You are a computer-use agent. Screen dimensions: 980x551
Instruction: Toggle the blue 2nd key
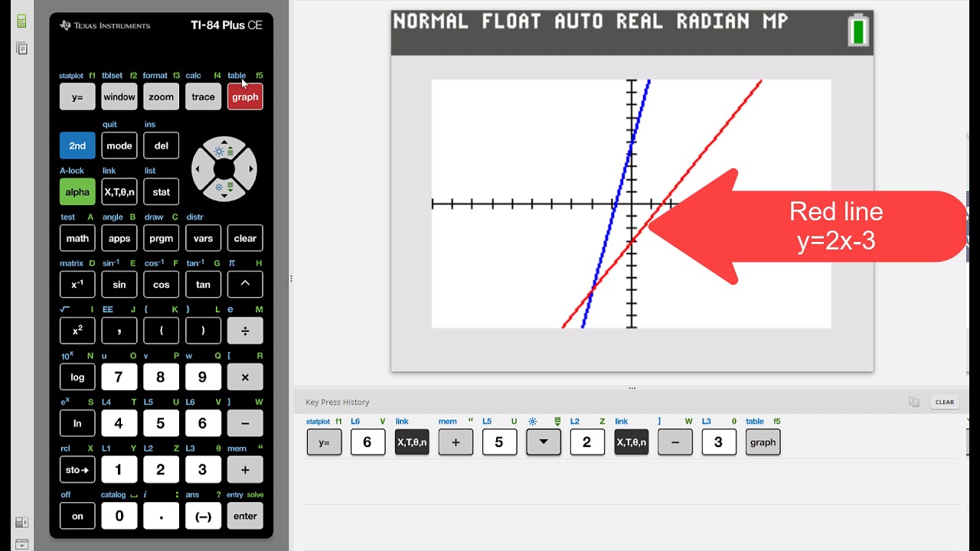[77, 145]
